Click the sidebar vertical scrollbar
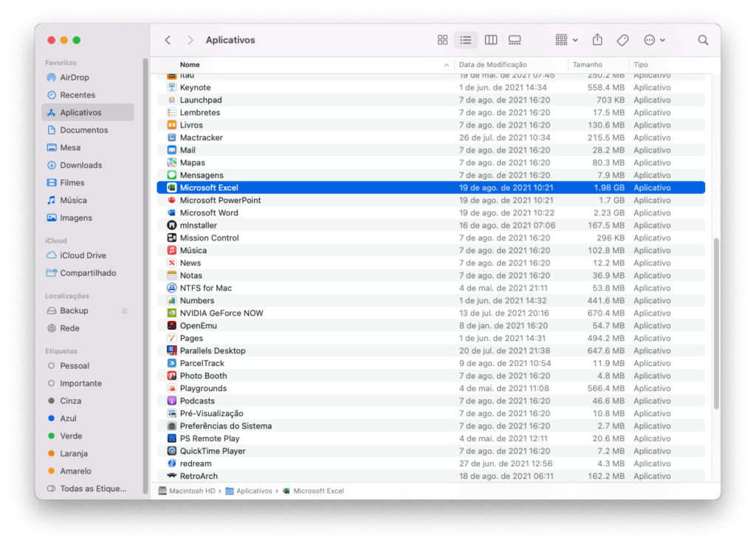Viewport: 756px width, 546px height. [x=145, y=276]
